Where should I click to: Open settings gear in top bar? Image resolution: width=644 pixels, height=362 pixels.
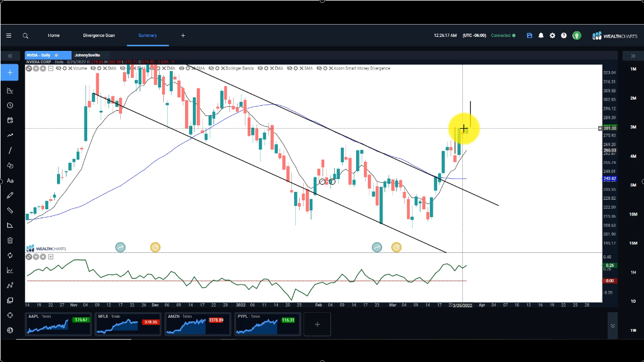click(552, 36)
